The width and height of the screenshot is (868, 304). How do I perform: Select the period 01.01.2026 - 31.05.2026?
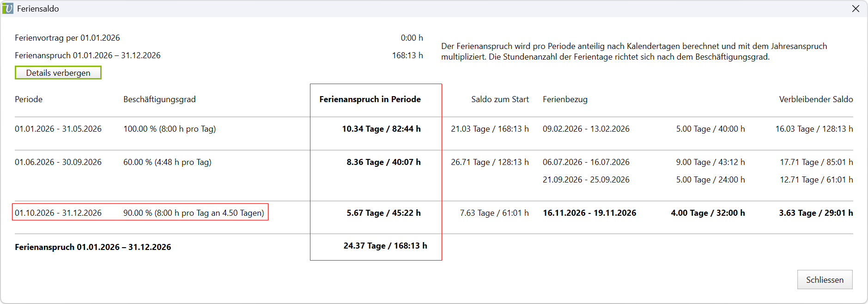58,129
